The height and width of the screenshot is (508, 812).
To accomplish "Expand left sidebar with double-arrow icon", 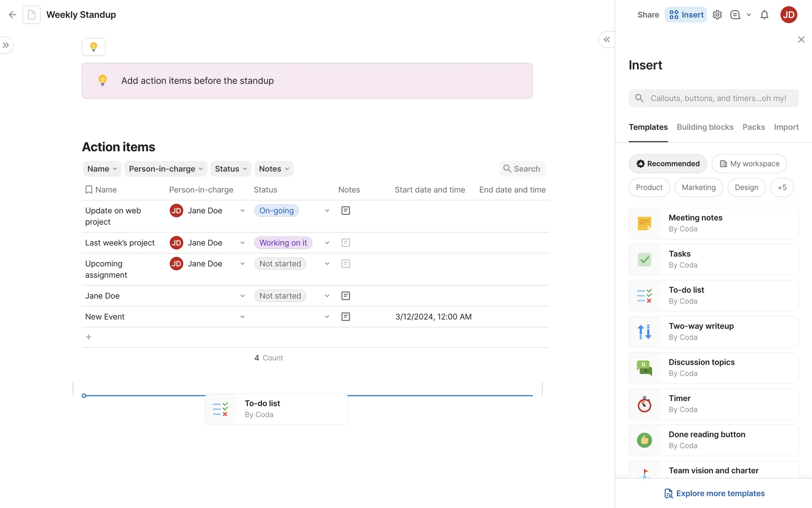I will [6, 45].
